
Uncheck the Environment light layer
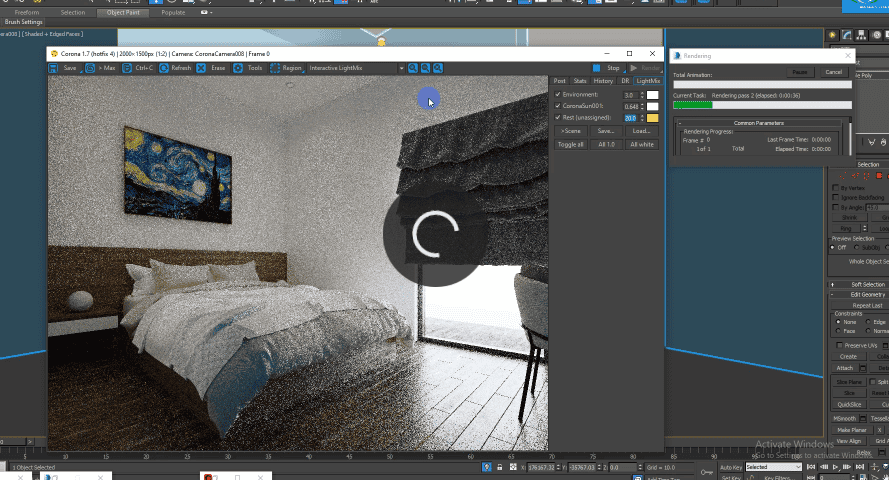[x=558, y=95]
